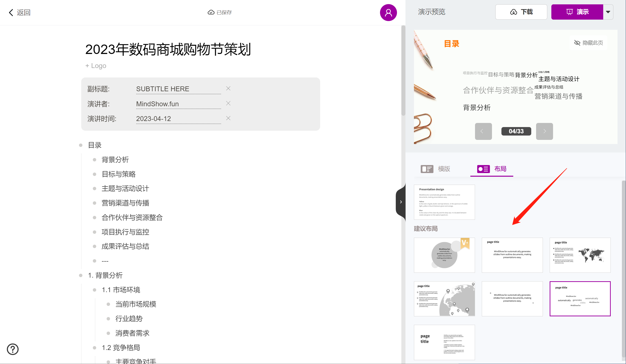Click the + Logo placeholder
626x364 pixels.
96,66
